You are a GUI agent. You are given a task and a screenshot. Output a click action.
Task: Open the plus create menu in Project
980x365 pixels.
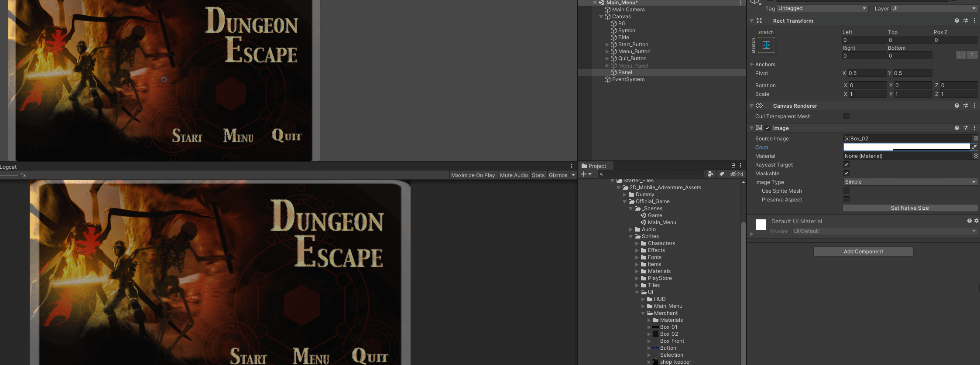click(586, 174)
